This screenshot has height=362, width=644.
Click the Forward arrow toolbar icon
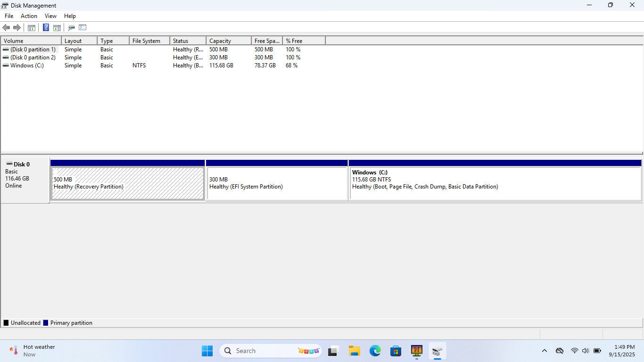coord(17,28)
